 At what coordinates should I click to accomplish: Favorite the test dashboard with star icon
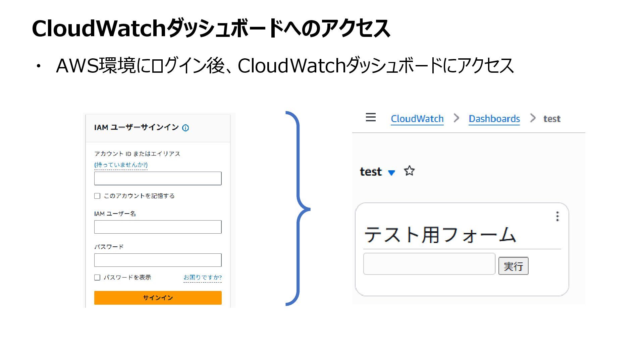pyautogui.click(x=409, y=171)
